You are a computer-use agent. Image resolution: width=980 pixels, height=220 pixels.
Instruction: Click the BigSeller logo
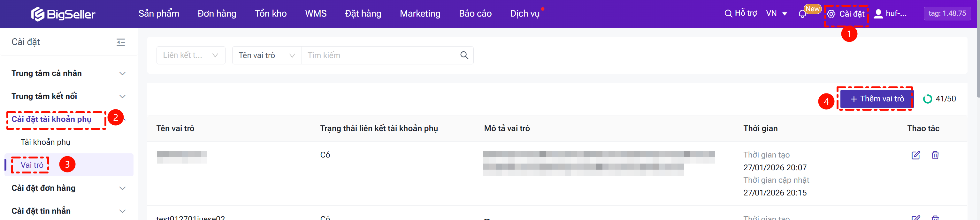coord(63,14)
